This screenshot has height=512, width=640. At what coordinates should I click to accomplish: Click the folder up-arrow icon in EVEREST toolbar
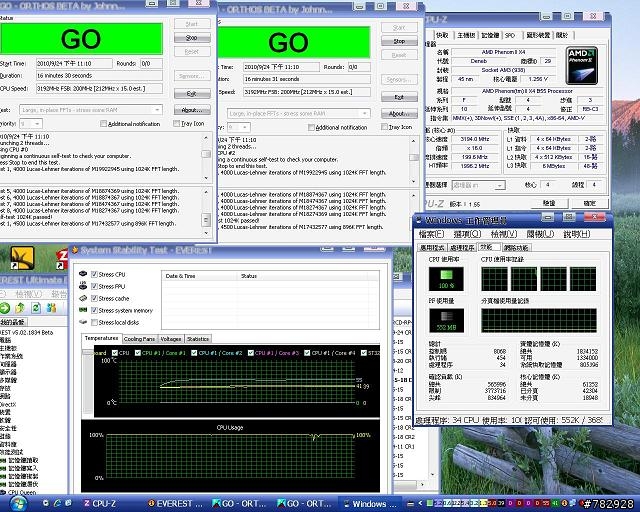pyautogui.click(x=20, y=308)
